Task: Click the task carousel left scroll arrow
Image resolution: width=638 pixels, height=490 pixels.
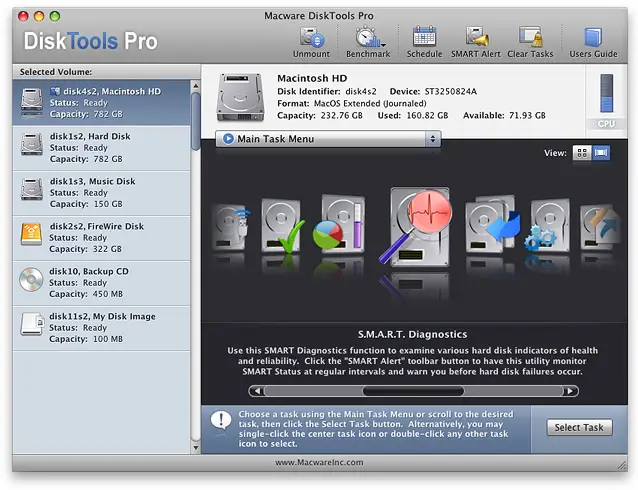Action: pos(257,391)
